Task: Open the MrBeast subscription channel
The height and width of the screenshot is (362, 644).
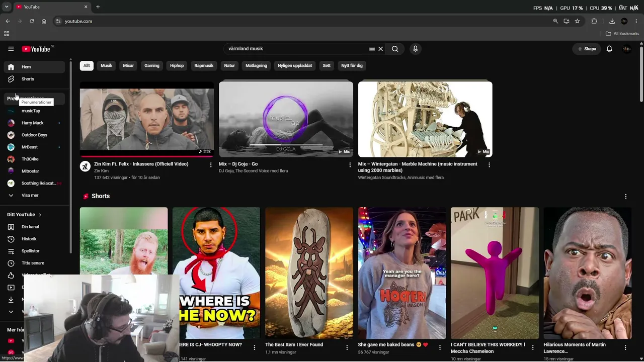Action: pyautogui.click(x=35, y=147)
